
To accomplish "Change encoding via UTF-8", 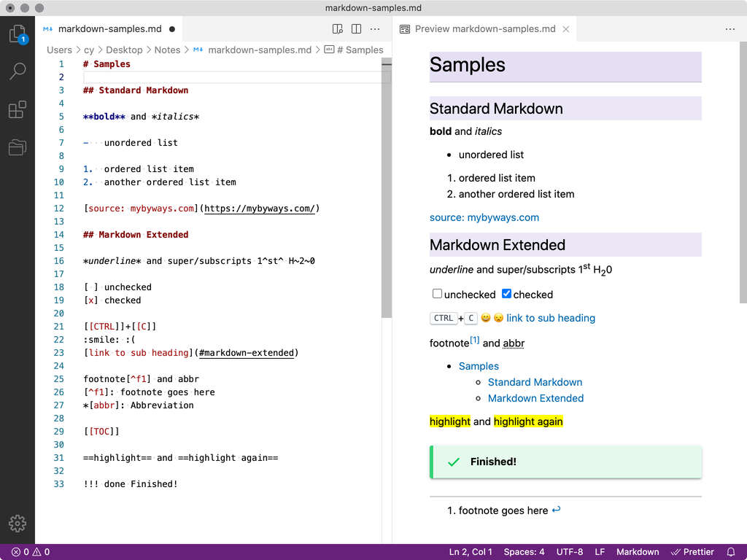I will pos(569,552).
